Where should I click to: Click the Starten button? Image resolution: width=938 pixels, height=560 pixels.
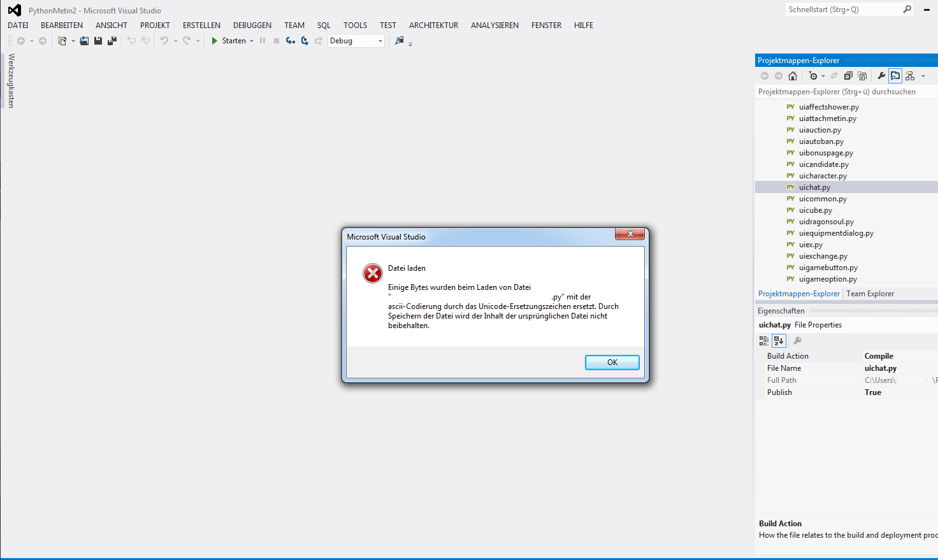pos(228,41)
